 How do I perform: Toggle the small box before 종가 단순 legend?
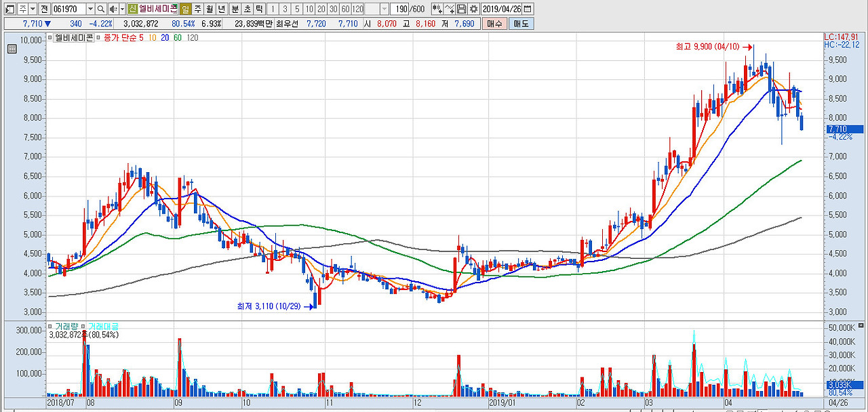98,37
